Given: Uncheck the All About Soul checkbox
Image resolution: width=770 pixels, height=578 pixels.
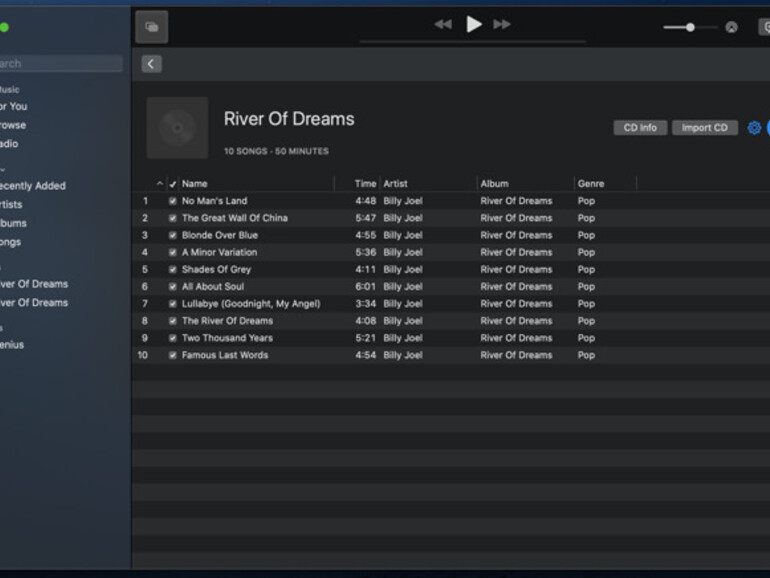Looking at the screenshot, I should pos(172,287).
